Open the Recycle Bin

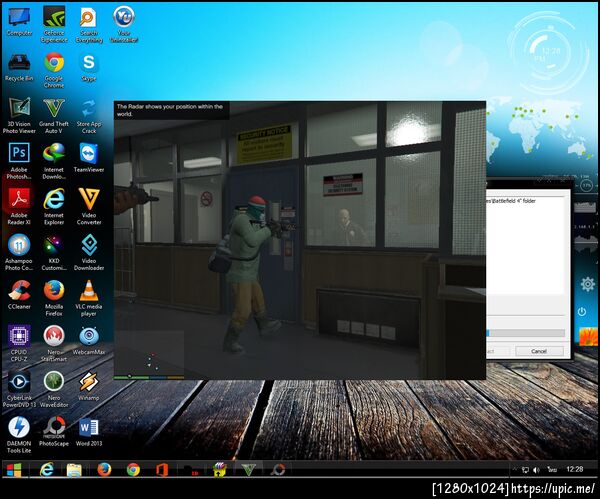19,68
